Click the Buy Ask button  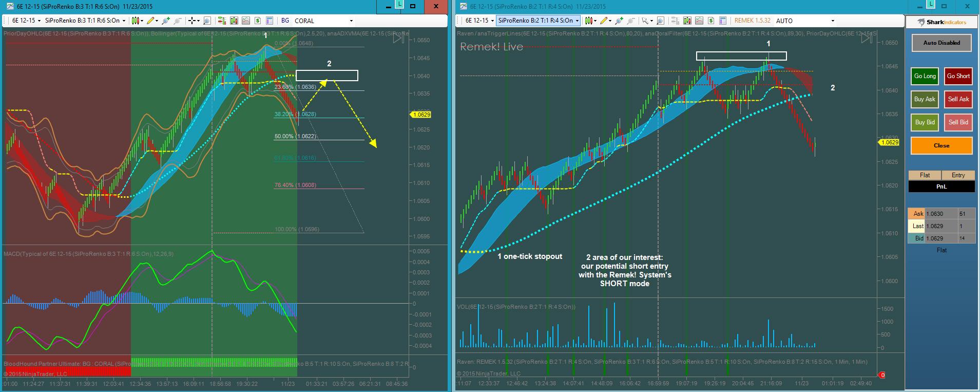point(925,99)
